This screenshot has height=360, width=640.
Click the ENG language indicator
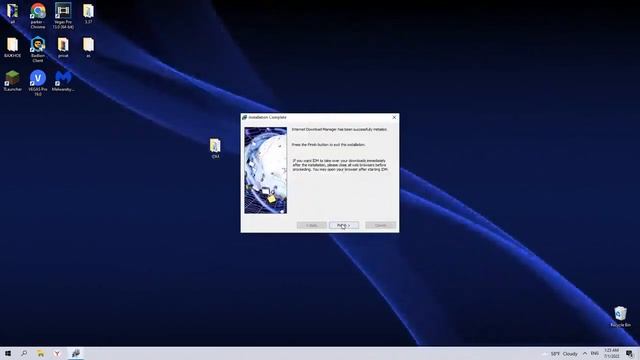coord(595,353)
